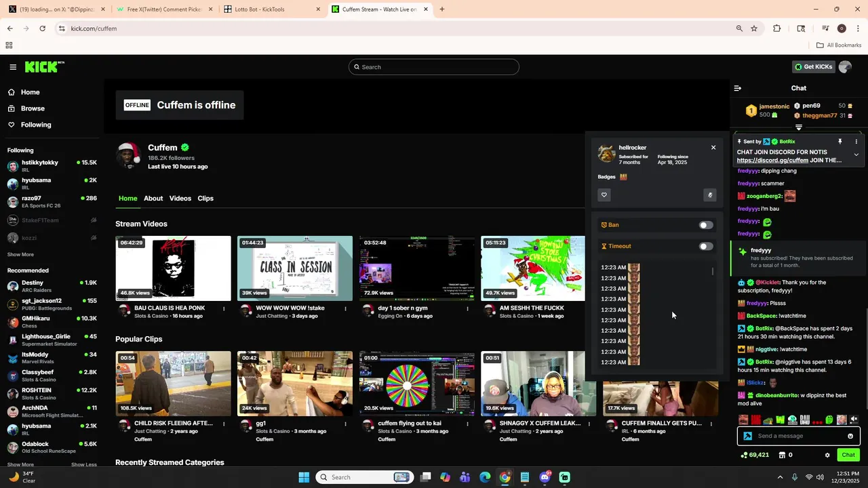The width and height of the screenshot is (868, 488).
Task: Unpin the BotRix pinned message
Action: pyautogui.click(x=840, y=142)
